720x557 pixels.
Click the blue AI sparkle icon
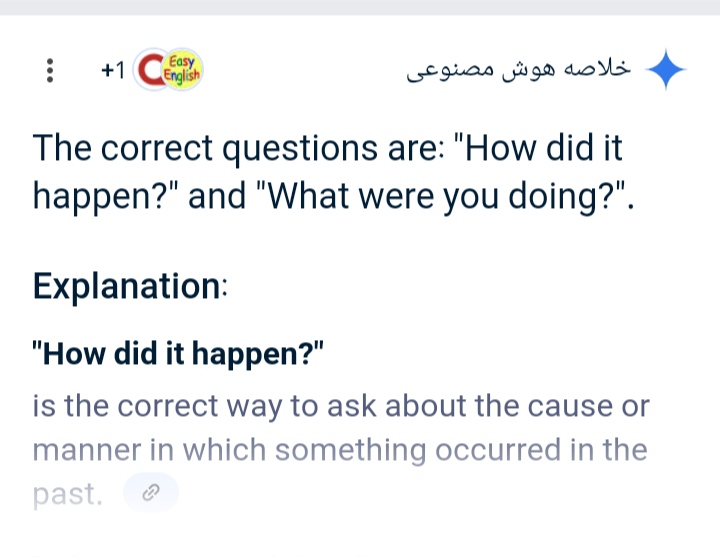666,72
